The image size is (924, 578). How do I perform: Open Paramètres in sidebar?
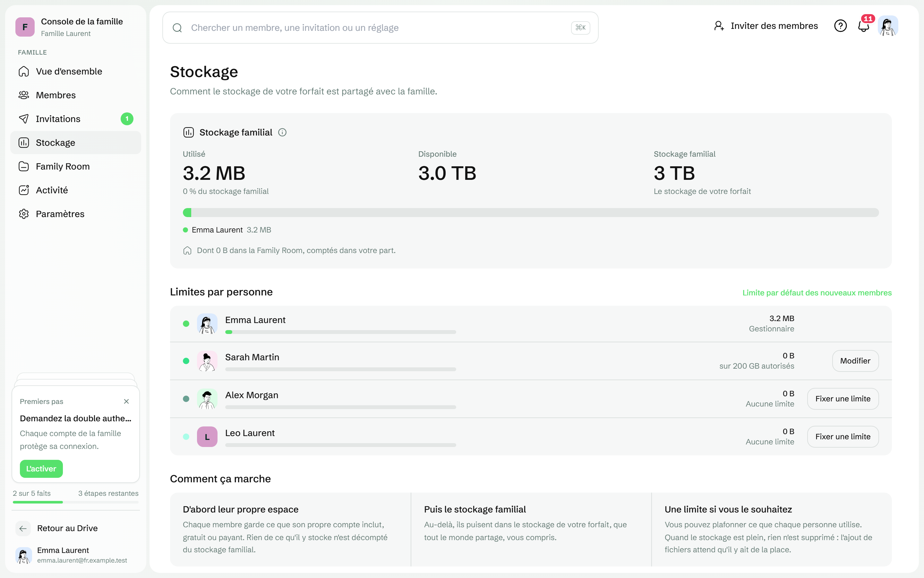76,214
